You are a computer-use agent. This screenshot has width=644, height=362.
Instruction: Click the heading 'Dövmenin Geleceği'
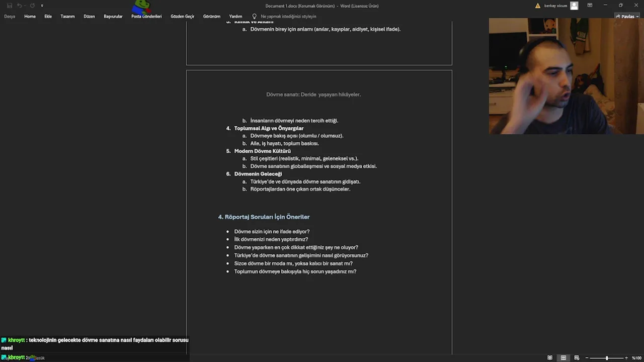pos(258,174)
